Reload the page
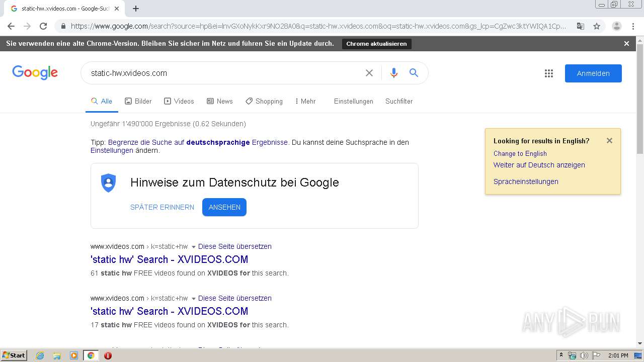The width and height of the screenshot is (644, 362). point(43,26)
